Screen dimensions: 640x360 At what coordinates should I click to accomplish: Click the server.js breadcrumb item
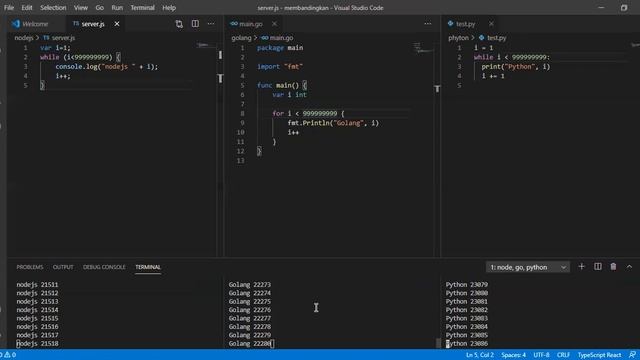tap(59, 38)
